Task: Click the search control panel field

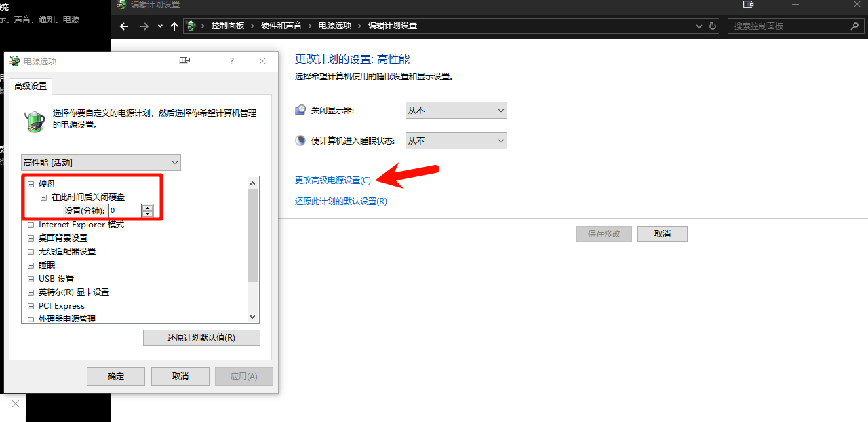Action: coord(797,26)
